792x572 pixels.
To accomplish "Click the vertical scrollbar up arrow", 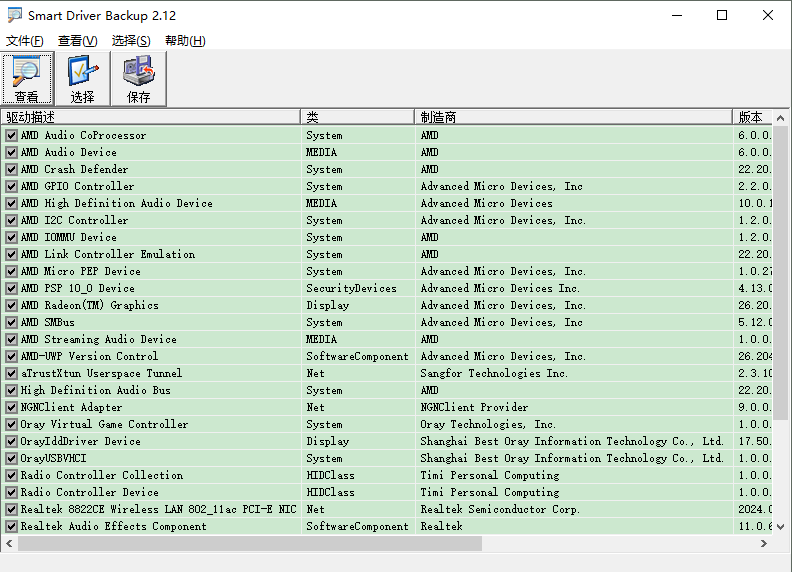I will tap(780, 118).
